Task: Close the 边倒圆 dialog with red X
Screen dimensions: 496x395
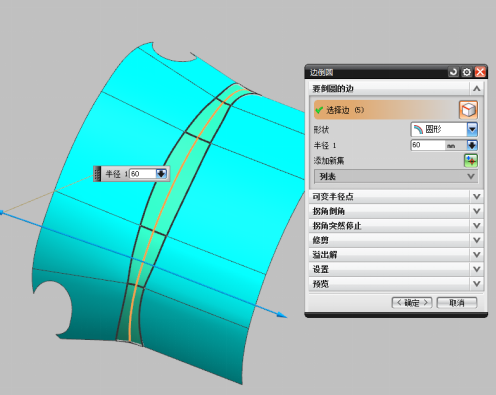Action: coord(480,72)
